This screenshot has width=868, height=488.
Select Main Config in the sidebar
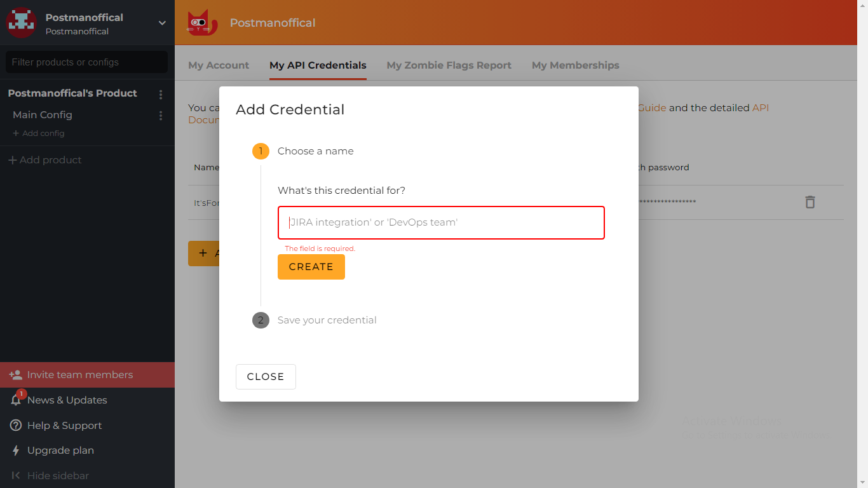(43, 115)
